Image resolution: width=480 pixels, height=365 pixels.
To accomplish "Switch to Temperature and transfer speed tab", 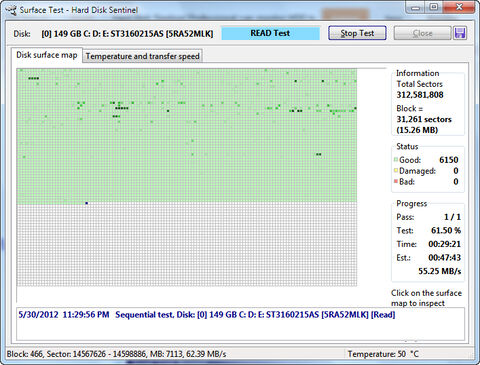I will point(142,56).
